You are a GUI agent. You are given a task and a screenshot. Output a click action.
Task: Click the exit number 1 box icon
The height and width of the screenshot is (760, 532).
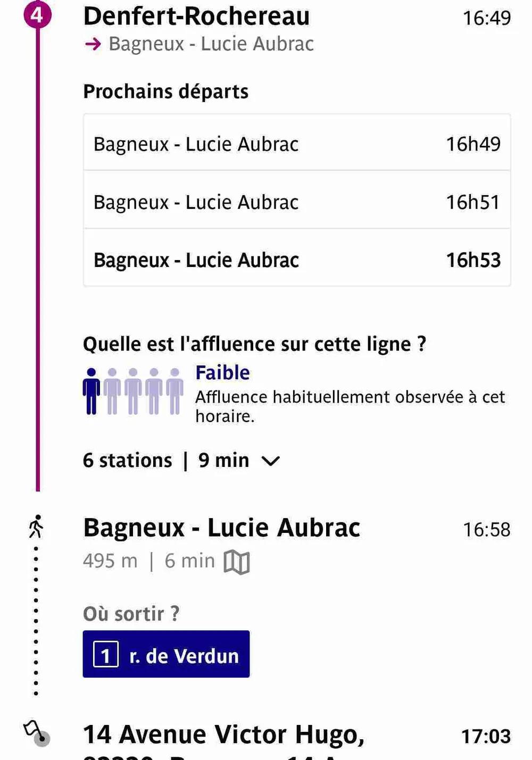pos(105,654)
